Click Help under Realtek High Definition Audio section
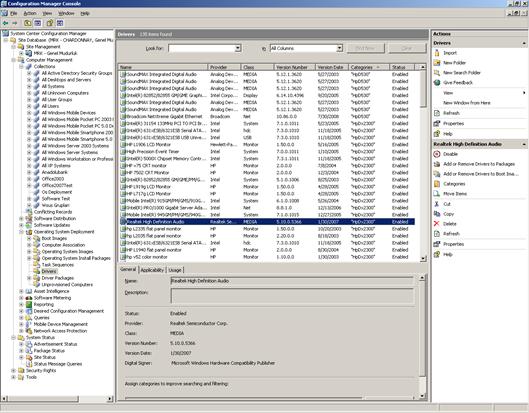The image size is (529, 413). click(447, 254)
